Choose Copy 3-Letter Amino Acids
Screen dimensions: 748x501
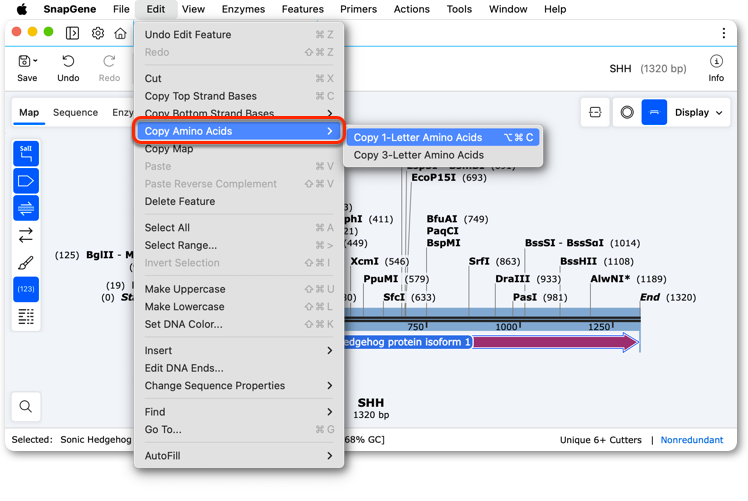443,155
